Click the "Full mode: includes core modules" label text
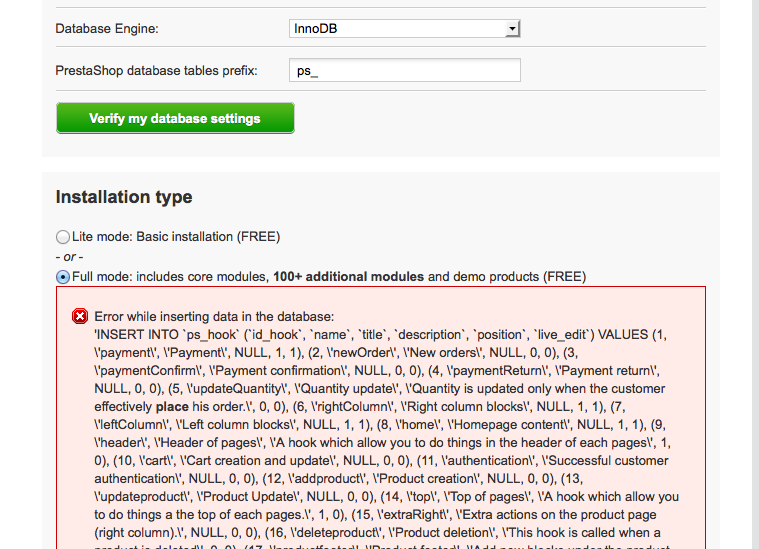 click(x=170, y=276)
